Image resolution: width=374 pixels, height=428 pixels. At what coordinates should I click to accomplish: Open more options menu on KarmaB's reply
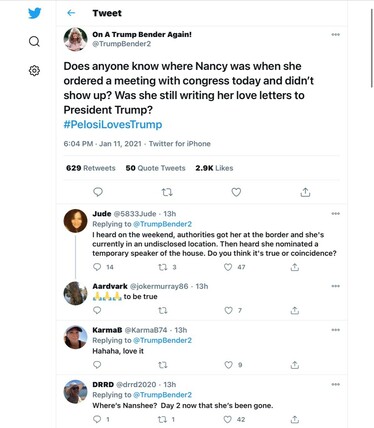[x=336, y=330]
